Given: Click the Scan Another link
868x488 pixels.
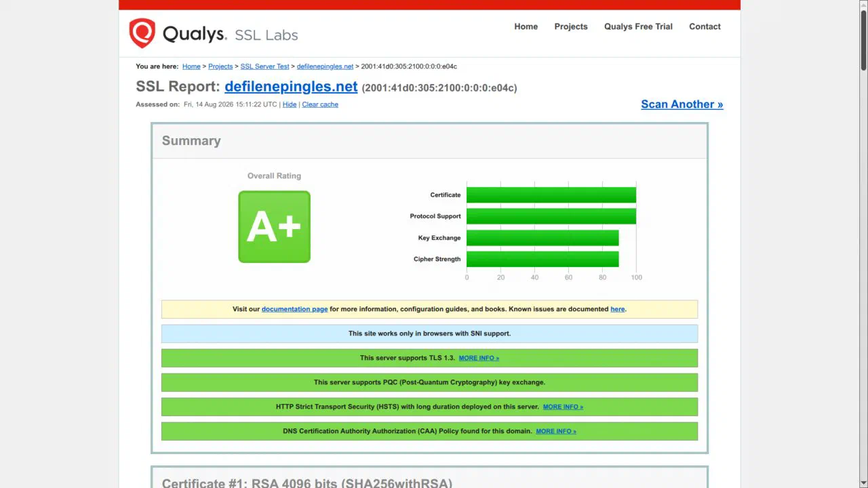Looking at the screenshot, I should coord(682,104).
